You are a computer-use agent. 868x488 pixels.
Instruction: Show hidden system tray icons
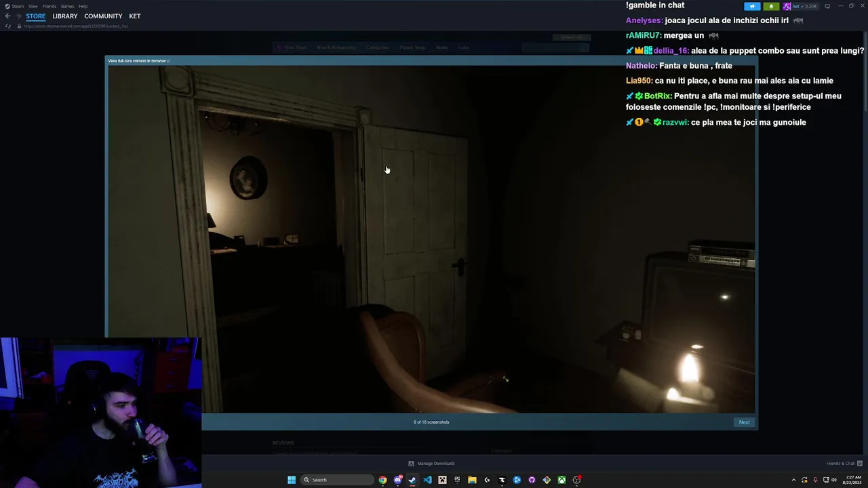point(793,480)
